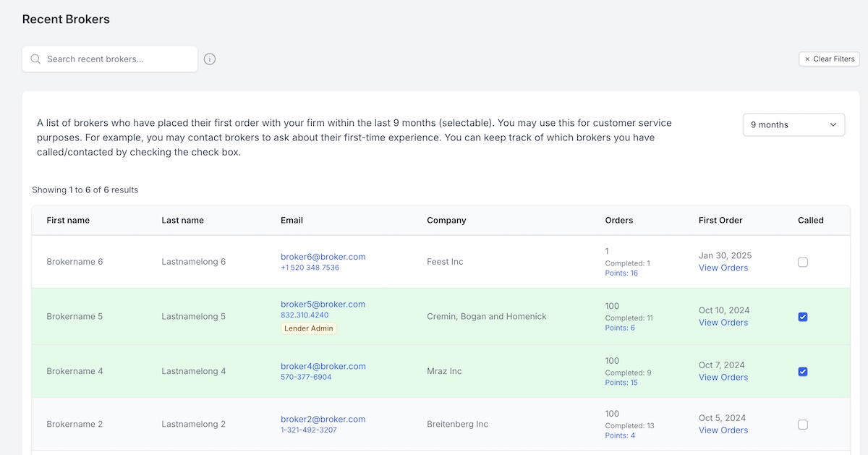View Orders for Oct 5, 2024 broker
Image resolution: width=868 pixels, height=455 pixels.
[723, 430]
